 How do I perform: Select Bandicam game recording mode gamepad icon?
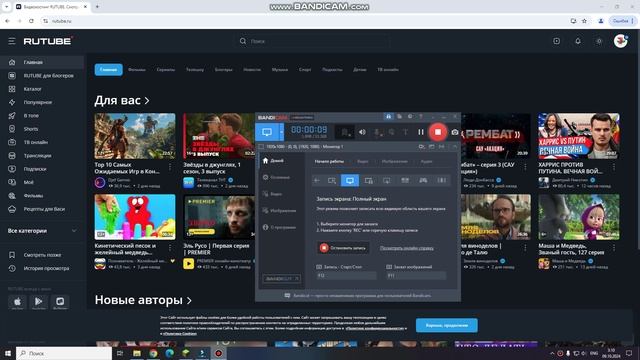(423, 180)
